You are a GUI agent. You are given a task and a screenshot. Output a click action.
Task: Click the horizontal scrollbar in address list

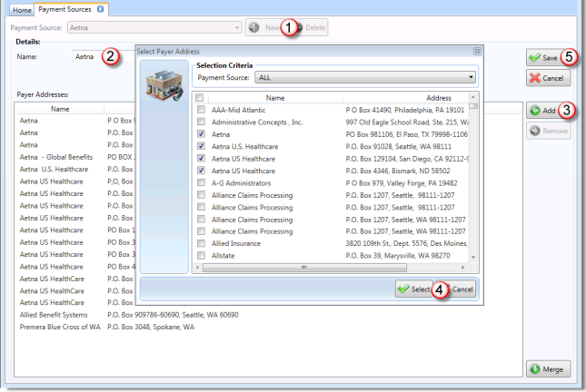click(x=327, y=269)
